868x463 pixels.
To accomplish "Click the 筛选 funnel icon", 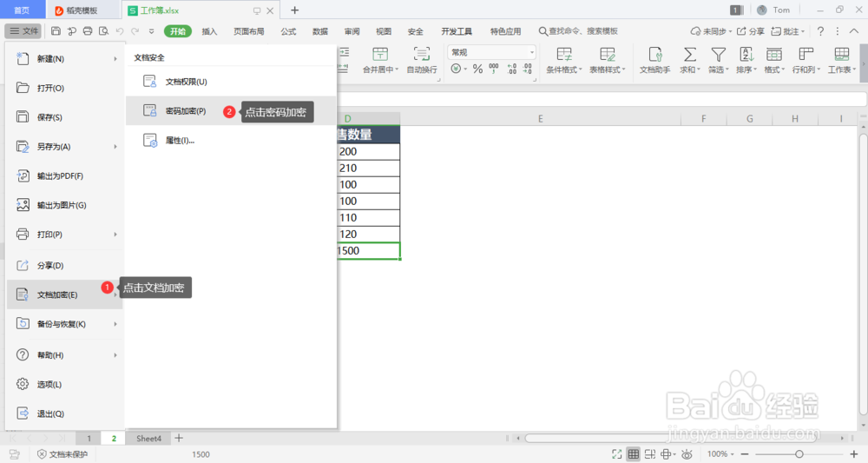I will point(718,54).
